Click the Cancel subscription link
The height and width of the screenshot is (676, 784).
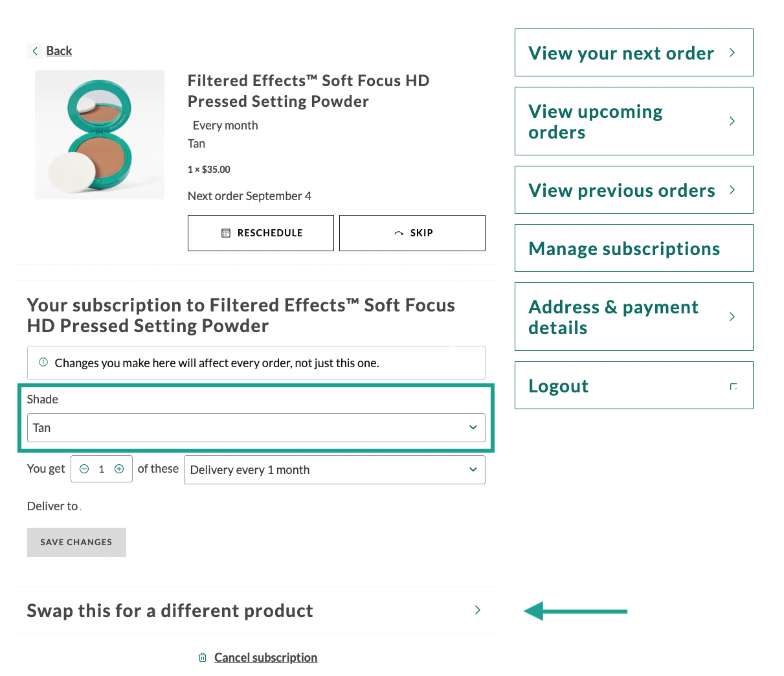[x=265, y=657]
